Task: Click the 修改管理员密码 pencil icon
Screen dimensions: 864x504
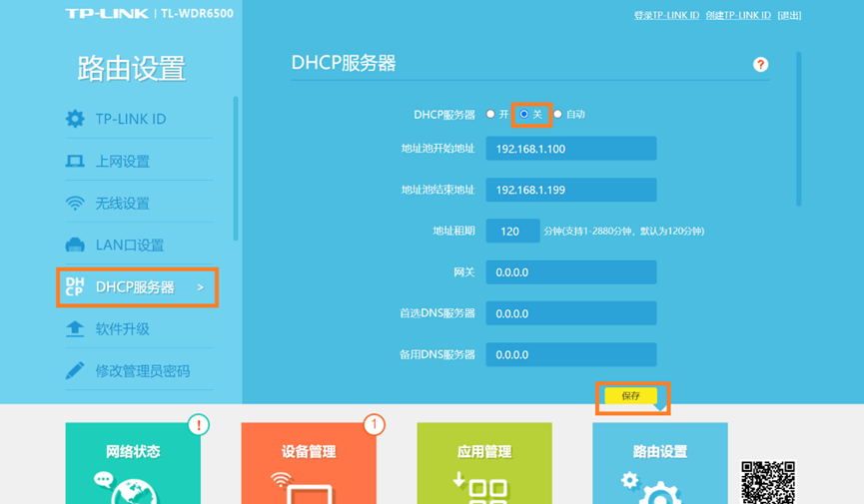Action: (75, 371)
